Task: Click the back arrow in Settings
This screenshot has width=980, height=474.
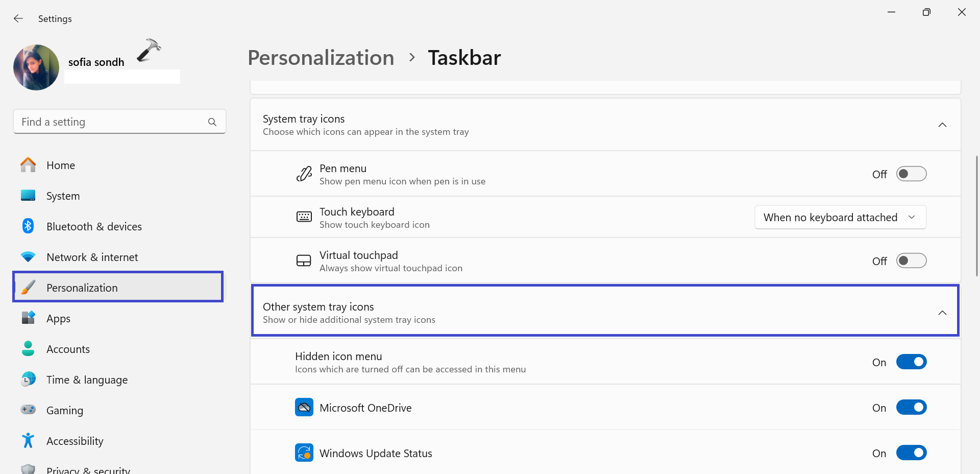Action: click(18, 19)
